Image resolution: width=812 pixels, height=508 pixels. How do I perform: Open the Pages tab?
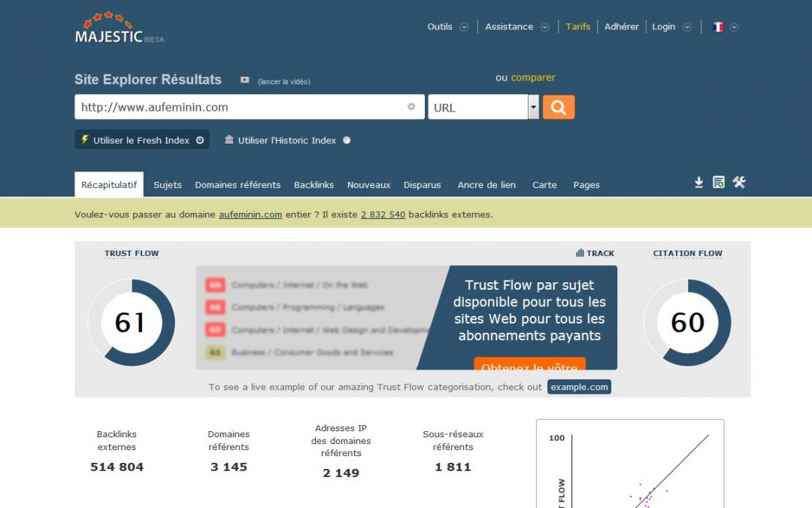coord(586,185)
